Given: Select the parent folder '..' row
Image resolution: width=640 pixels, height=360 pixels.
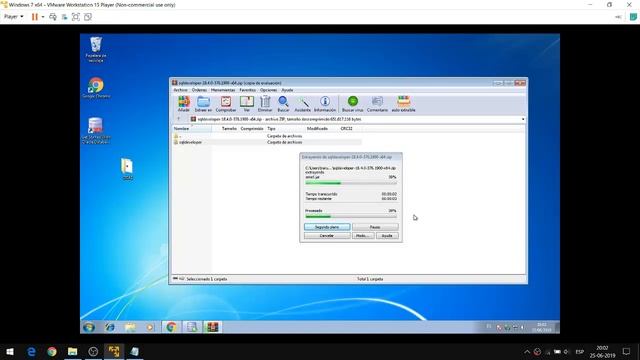Looking at the screenshot, I should pos(267,136).
